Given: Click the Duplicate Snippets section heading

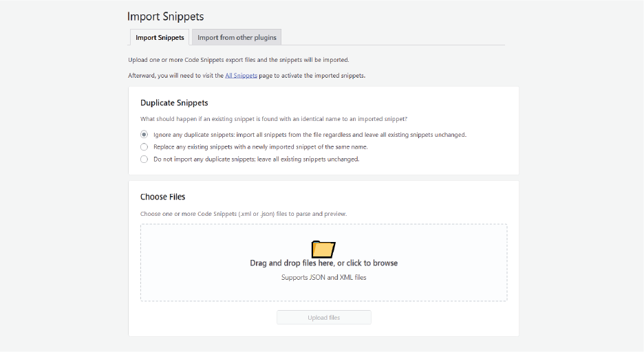Looking at the screenshot, I should pyautogui.click(x=174, y=103).
